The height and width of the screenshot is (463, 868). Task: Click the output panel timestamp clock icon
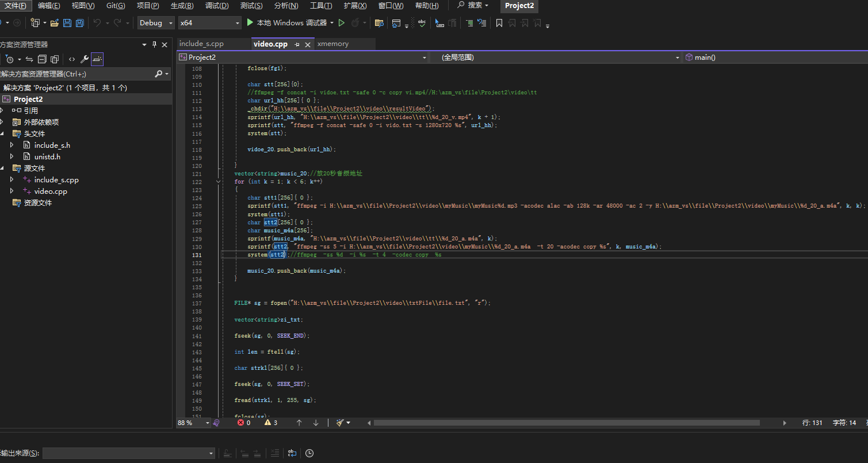309,453
